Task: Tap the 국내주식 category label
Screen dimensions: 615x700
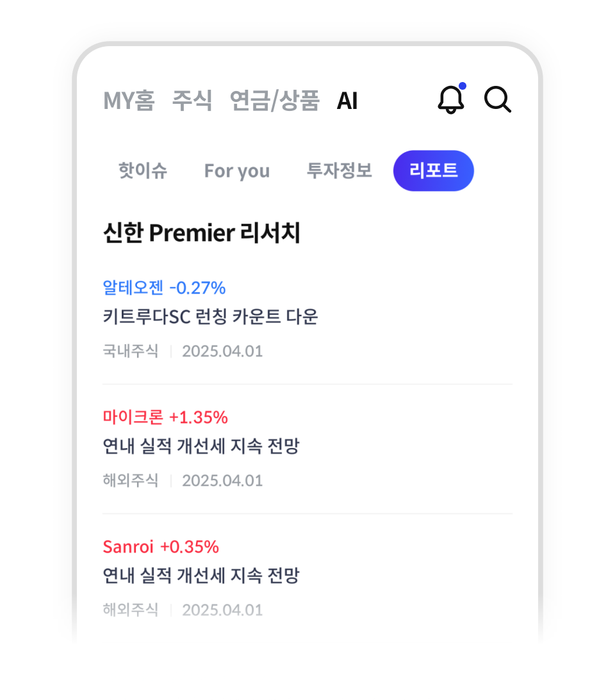Action: tap(131, 351)
